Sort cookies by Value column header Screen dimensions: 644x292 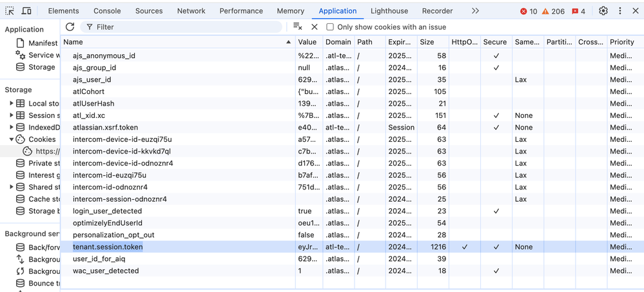tap(309, 42)
